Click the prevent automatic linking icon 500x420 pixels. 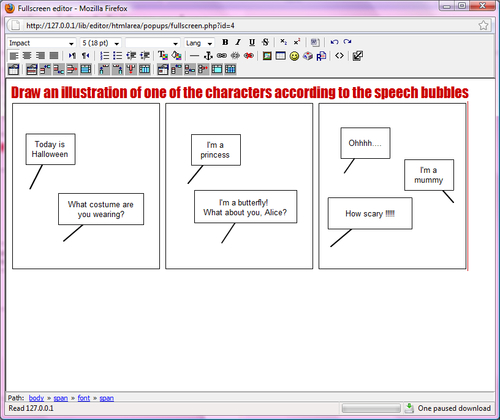click(249, 56)
